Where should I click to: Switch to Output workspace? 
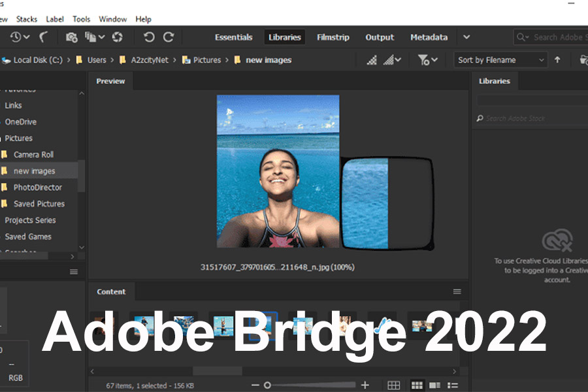point(380,37)
